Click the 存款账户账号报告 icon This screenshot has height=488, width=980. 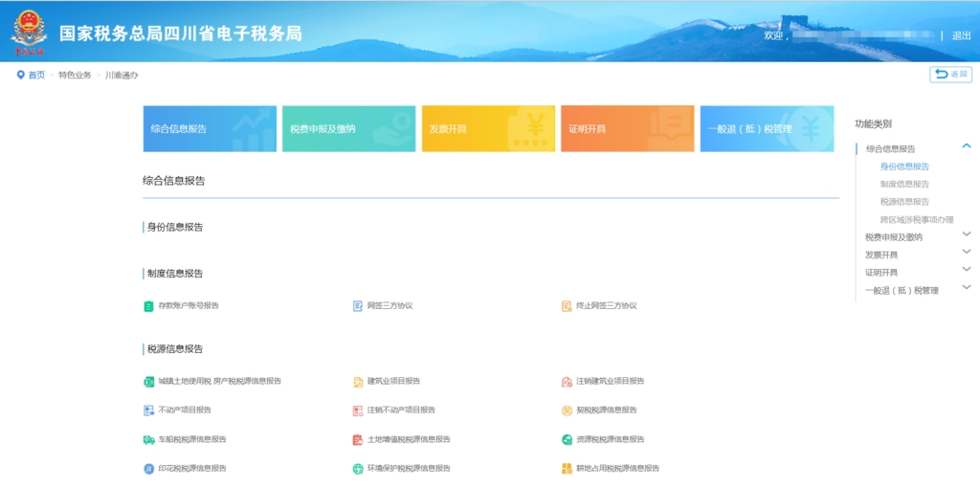coord(148,306)
